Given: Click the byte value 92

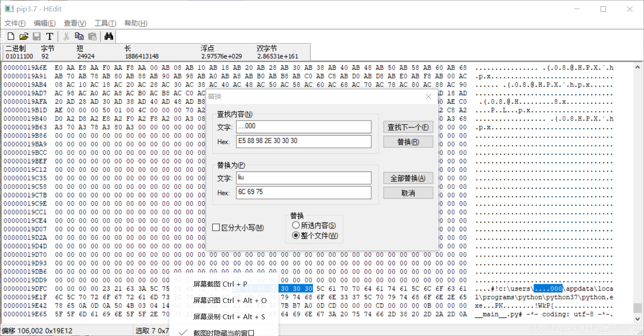Looking at the screenshot, I should coord(45,56).
